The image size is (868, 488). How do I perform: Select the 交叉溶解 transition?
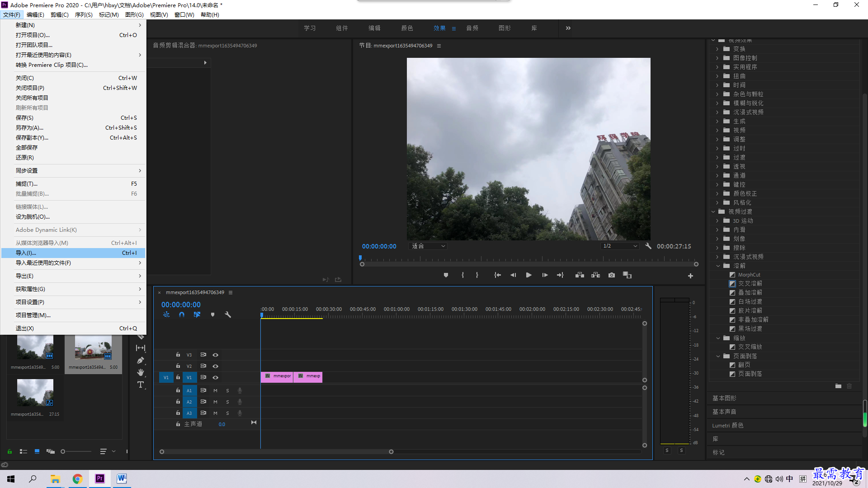point(750,284)
